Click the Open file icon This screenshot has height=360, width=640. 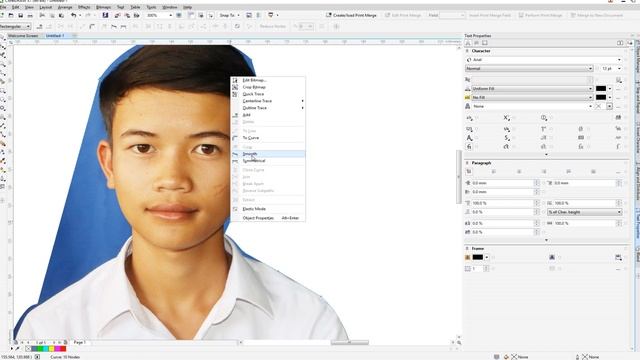pos(11,16)
